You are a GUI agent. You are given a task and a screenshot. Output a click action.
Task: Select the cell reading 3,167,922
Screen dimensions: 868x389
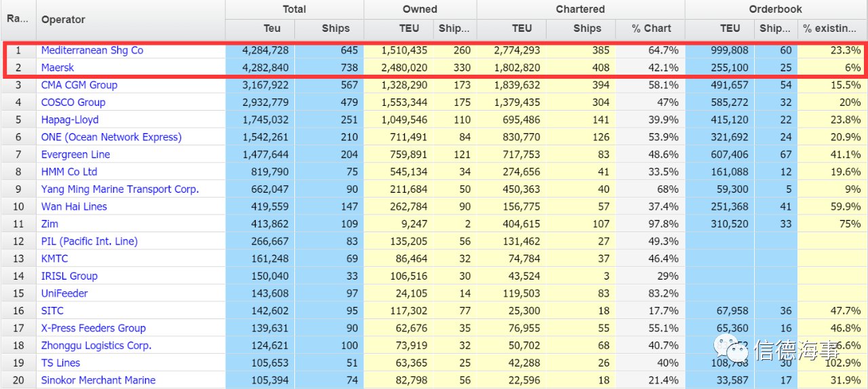point(260,85)
